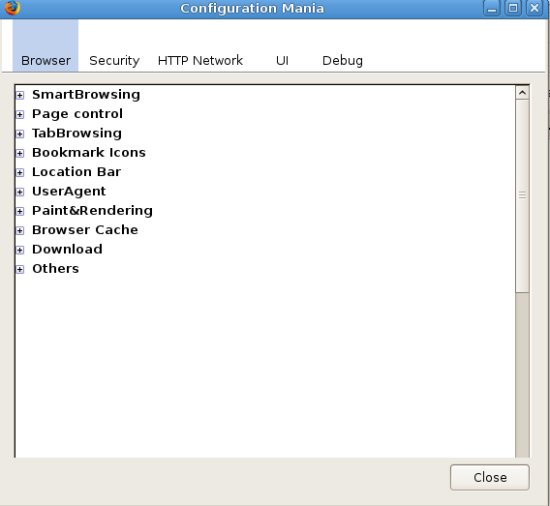The image size is (550, 506).
Task: Expand Bookmark Icons category
Action: click(x=20, y=153)
